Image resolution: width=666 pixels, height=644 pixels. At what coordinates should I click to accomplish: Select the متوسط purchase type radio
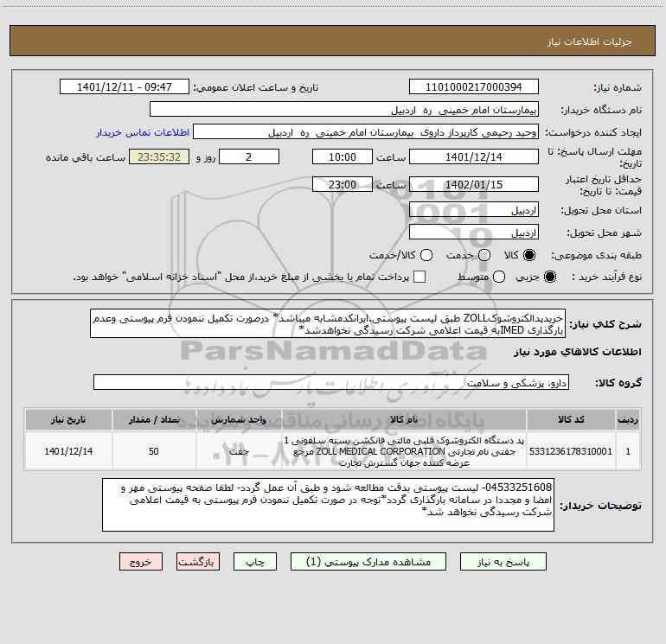499,277
